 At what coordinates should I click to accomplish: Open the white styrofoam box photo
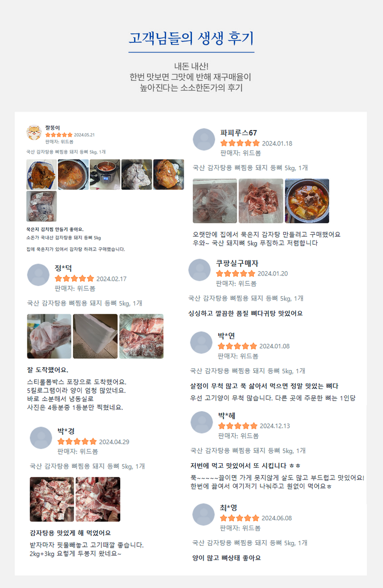pyautogui.click(x=95, y=336)
